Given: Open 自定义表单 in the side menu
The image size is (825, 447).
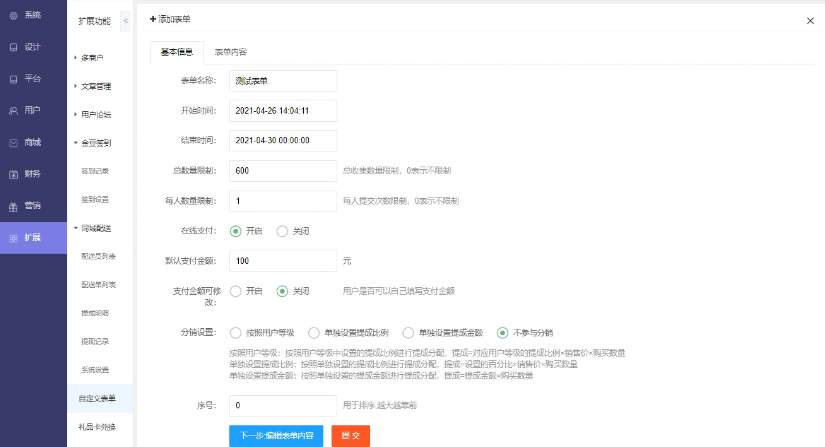Looking at the screenshot, I should [98, 398].
